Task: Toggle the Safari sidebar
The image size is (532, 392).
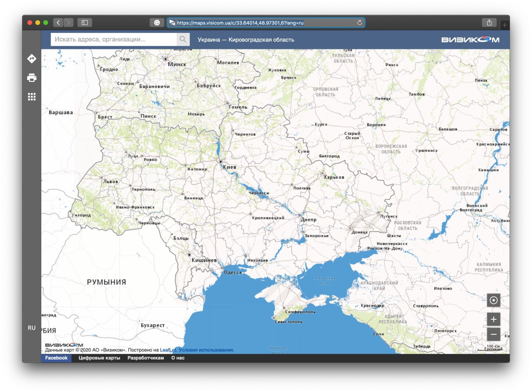Action: [85, 23]
